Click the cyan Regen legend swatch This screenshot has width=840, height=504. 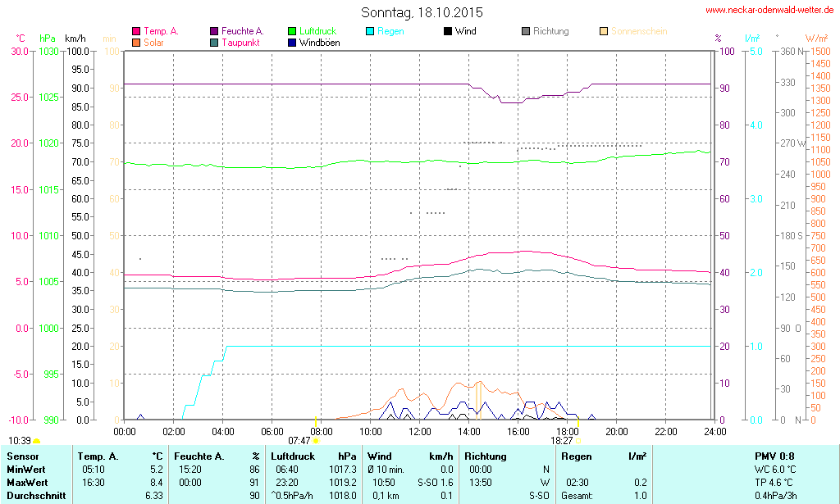click(370, 31)
